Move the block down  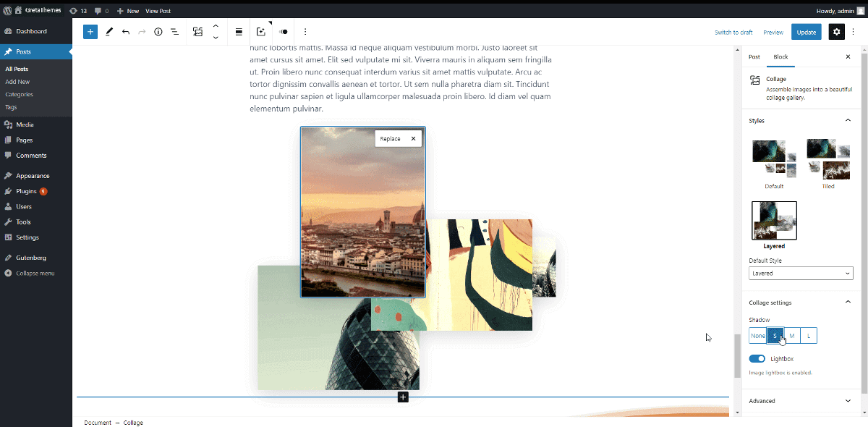tap(216, 38)
